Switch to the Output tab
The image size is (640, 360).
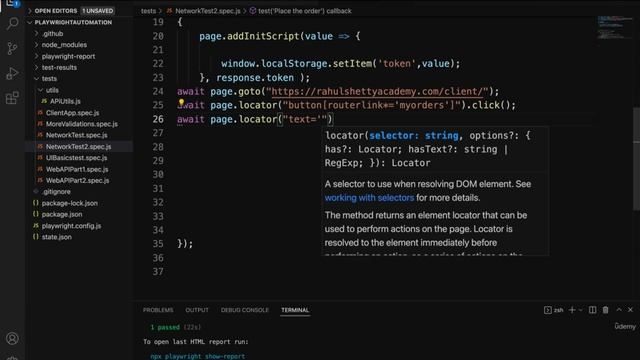pos(197,310)
